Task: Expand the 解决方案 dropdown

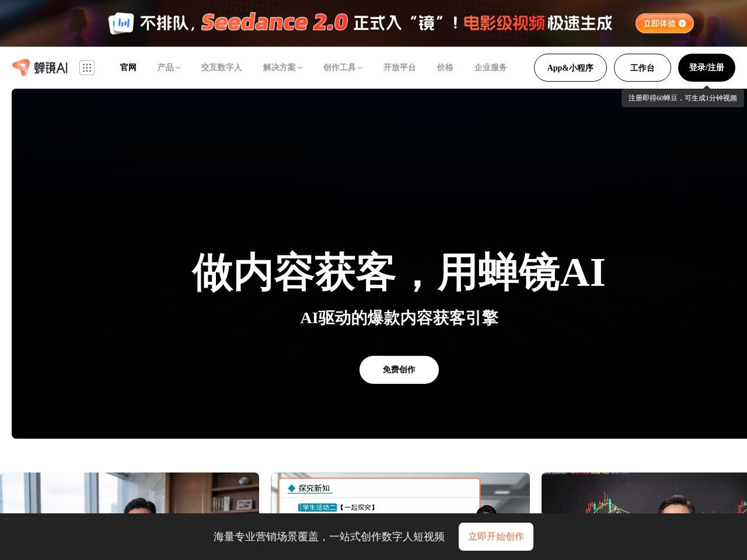Action: pyautogui.click(x=282, y=68)
